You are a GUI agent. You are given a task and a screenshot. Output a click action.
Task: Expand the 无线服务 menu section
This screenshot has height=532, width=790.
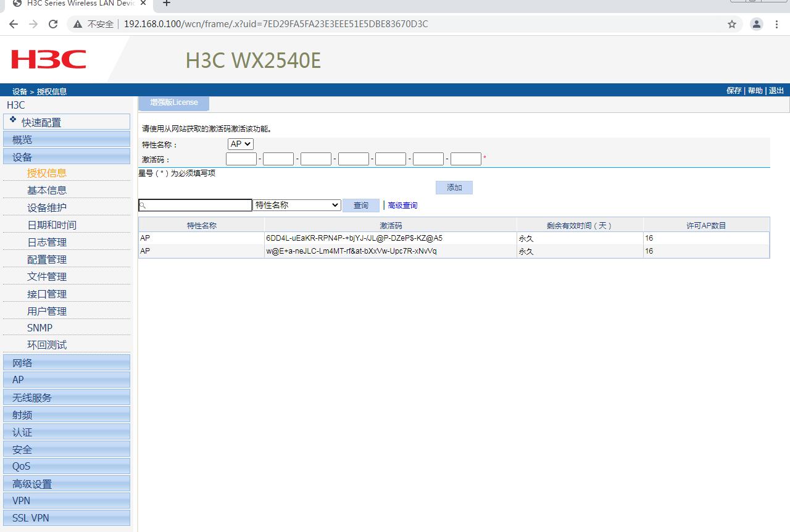coord(67,397)
